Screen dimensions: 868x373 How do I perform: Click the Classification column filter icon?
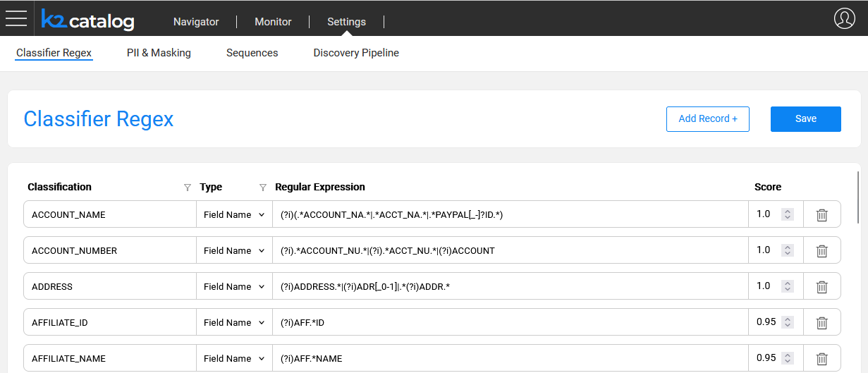click(x=187, y=188)
